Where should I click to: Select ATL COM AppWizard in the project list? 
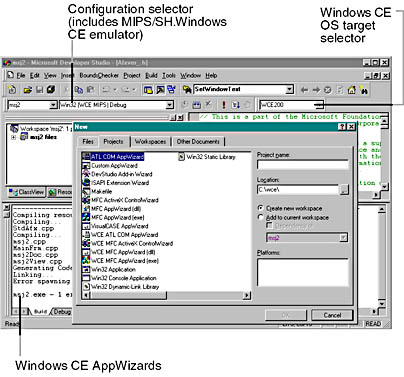113,157
